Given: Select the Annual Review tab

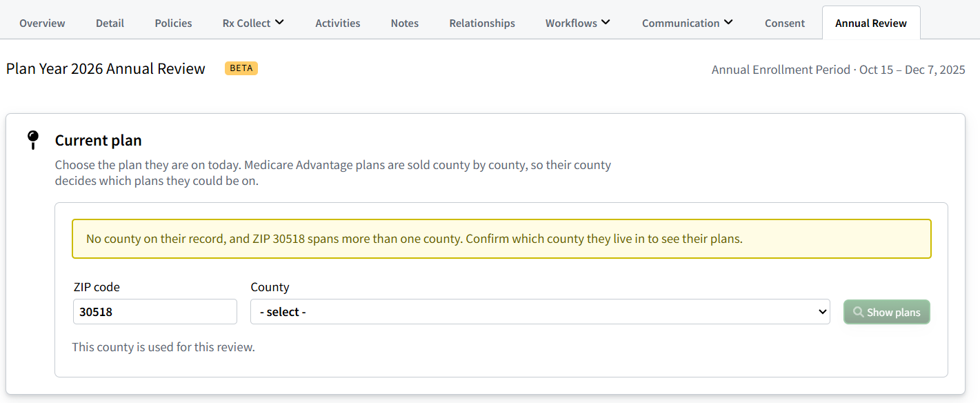Looking at the screenshot, I should point(871,23).
